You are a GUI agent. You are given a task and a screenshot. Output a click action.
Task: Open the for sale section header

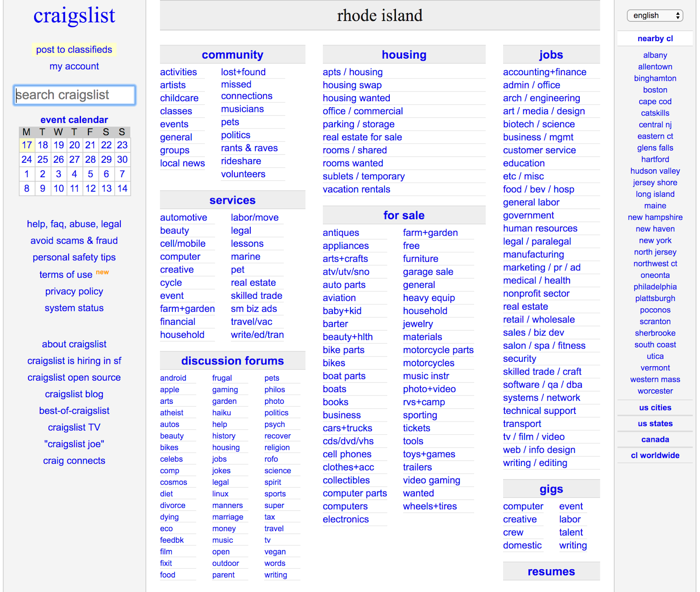coord(404,215)
